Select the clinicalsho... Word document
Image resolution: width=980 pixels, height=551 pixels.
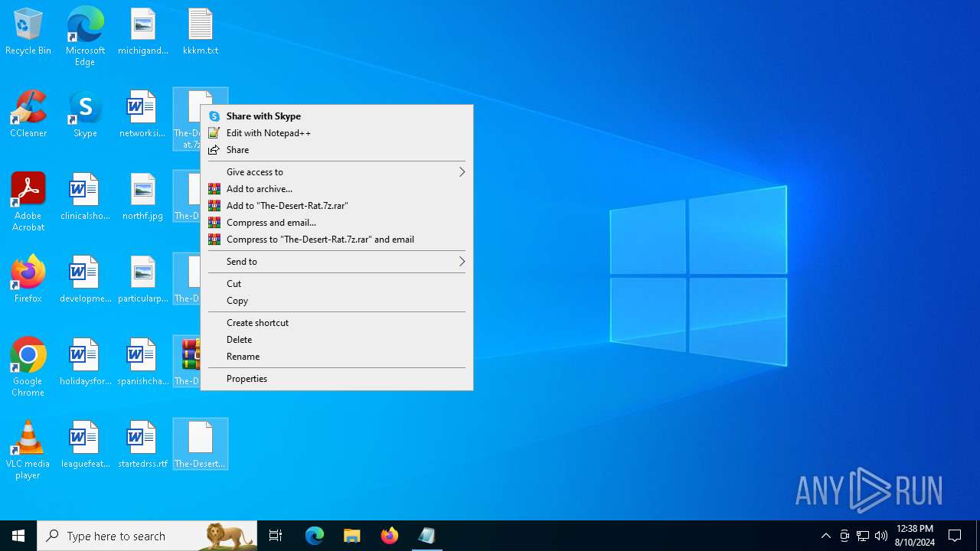pos(85,197)
